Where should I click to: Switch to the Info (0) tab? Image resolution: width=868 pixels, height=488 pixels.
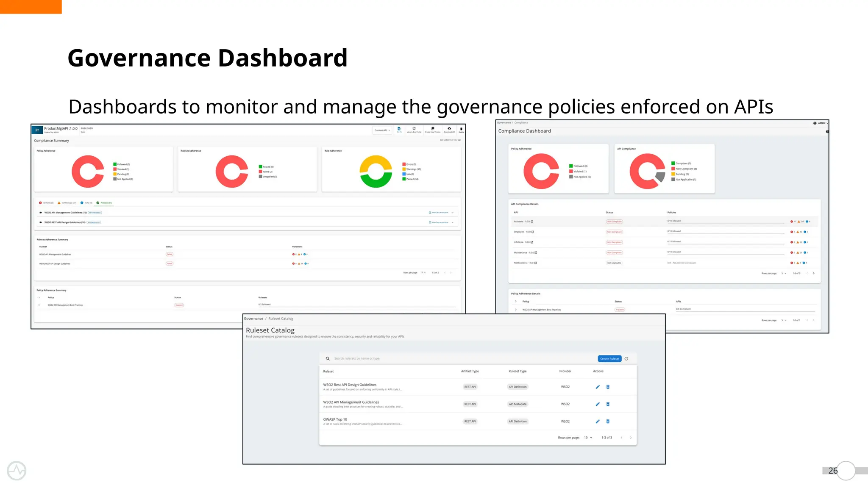click(86, 203)
